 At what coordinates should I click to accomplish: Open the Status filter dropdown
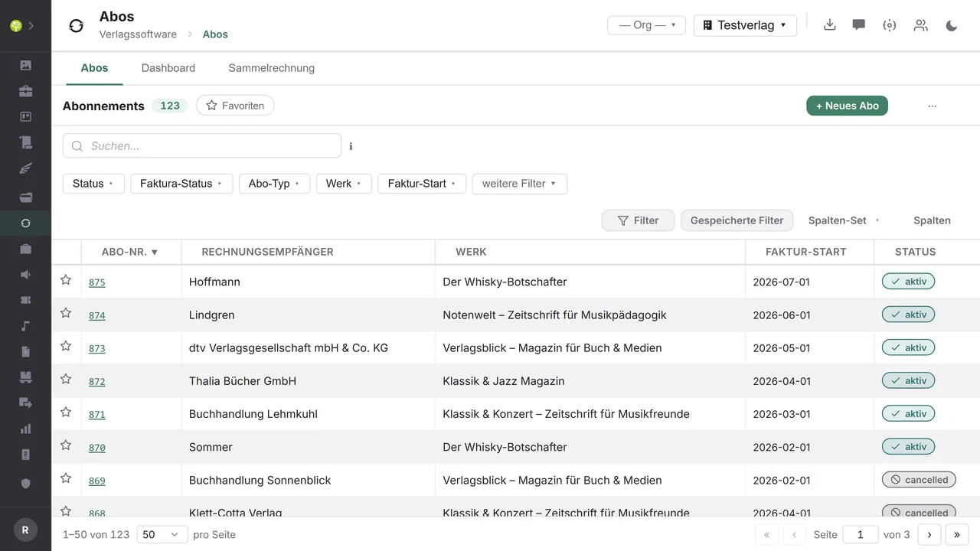[x=93, y=184]
